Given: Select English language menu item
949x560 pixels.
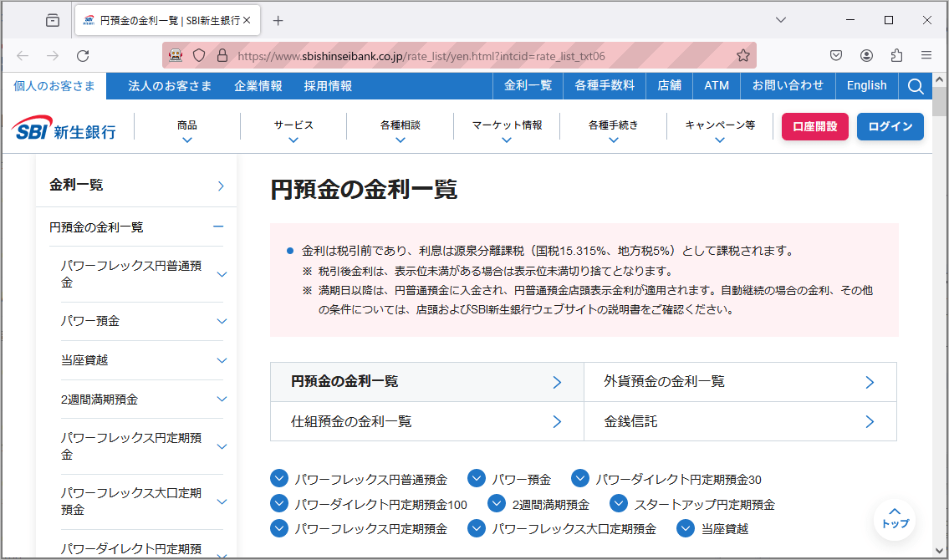Looking at the screenshot, I should point(866,86).
